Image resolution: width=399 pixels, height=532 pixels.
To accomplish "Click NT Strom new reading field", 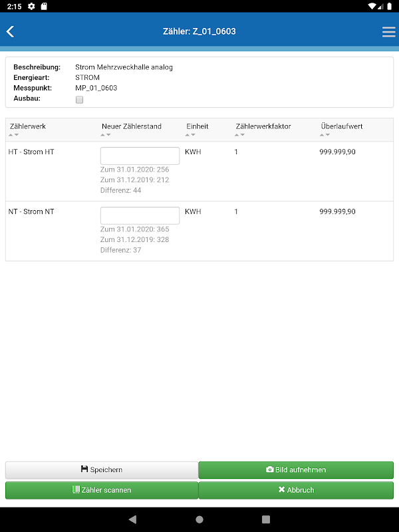I will point(140,215).
